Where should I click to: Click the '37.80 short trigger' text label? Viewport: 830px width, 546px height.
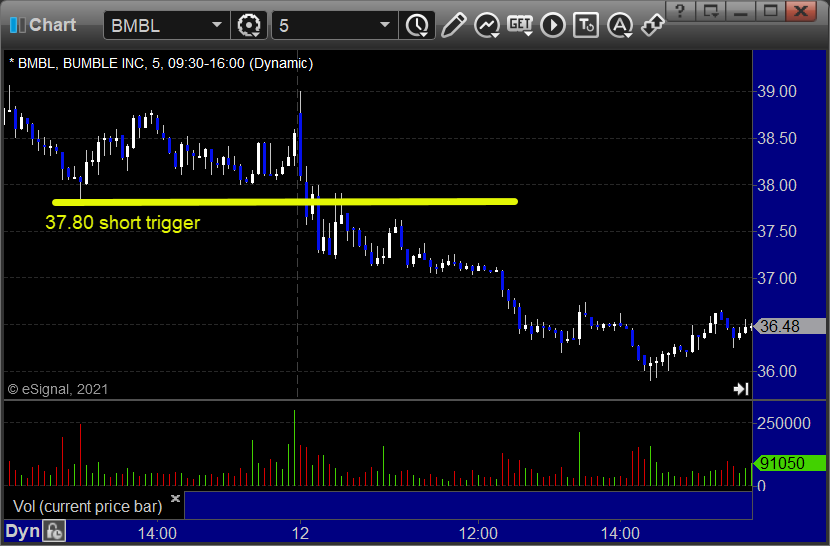[123, 222]
